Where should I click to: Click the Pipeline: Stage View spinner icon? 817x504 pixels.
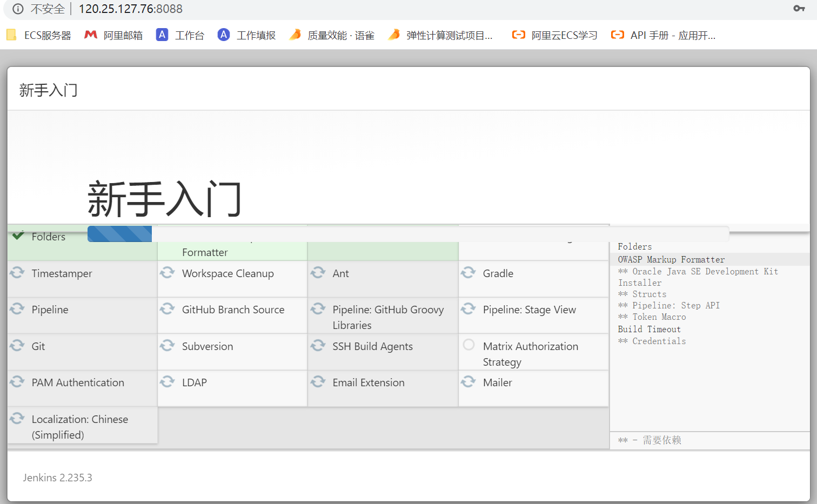(x=468, y=308)
